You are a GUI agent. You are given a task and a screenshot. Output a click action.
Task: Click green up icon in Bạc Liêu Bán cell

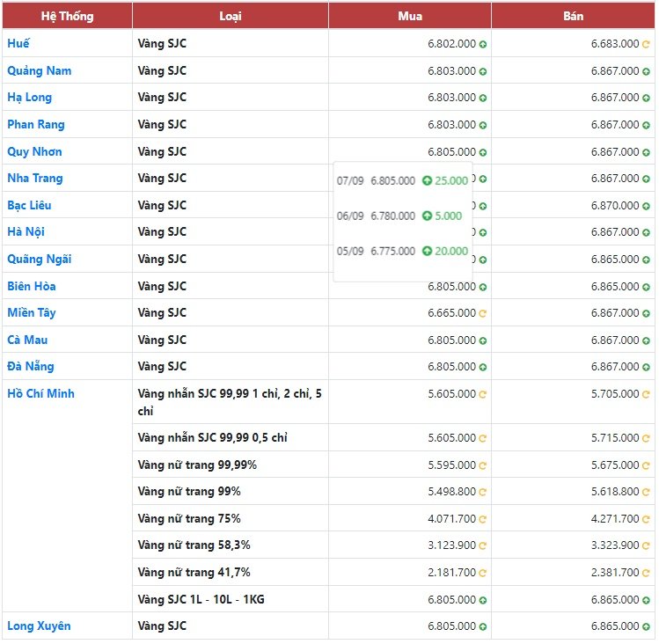tap(646, 206)
